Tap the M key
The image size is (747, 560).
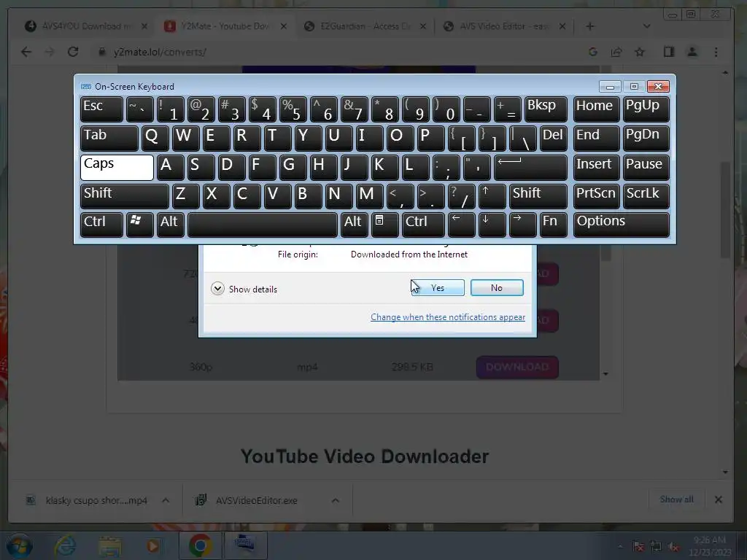(x=370, y=196)
